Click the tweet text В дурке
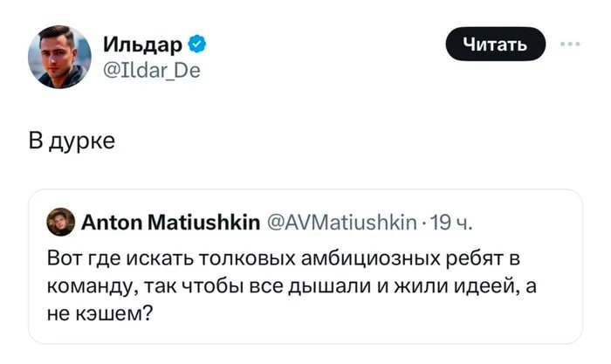This screenshot has height=364, width=611. point(78,141)
